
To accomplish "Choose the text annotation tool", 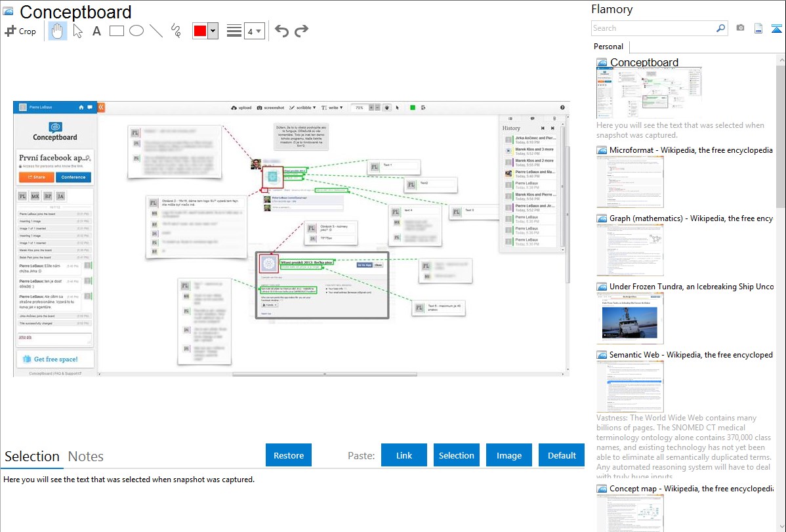I will (96, 31).
